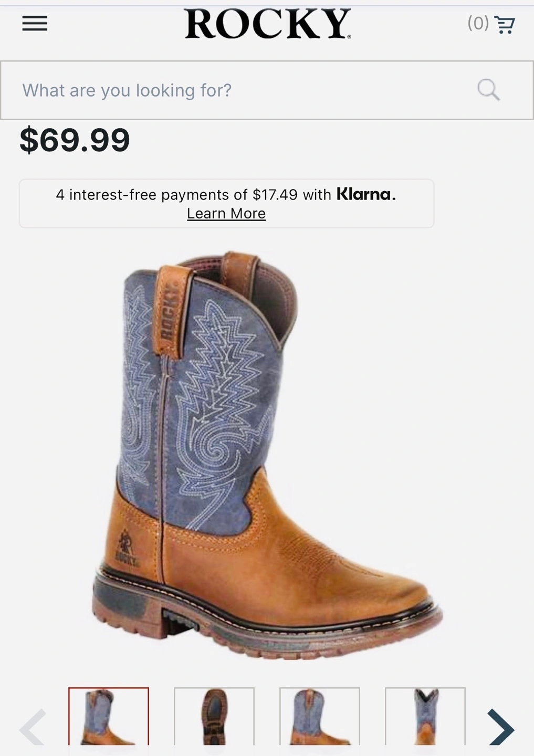This screenshot has width=534, height=756.
Task: Open the hamburger navigation menu
Action: click(35, 24)
